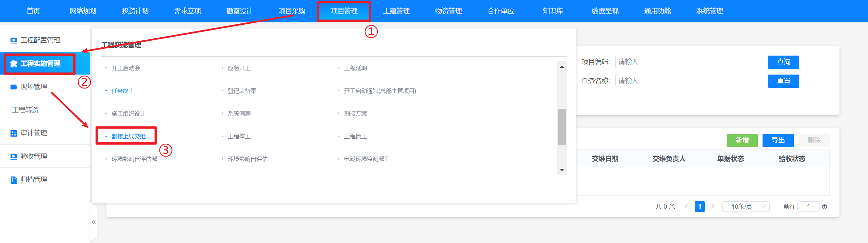Click the 单据状态 column header
868x243 pixels.
pyautogui.click(x=730, y=159)
